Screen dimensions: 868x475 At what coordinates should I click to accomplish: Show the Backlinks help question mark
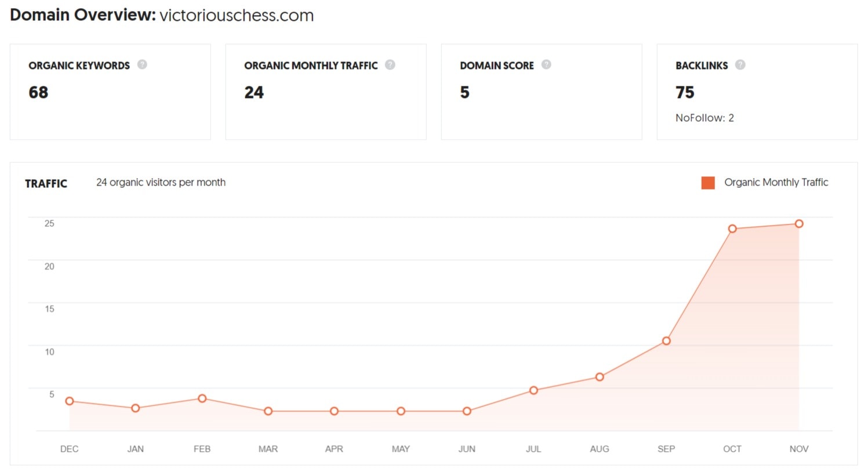point(740,64)
